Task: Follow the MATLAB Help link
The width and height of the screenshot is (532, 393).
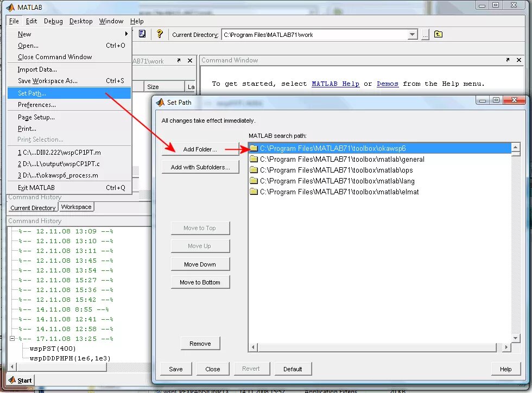Action: tap(335, 84)
